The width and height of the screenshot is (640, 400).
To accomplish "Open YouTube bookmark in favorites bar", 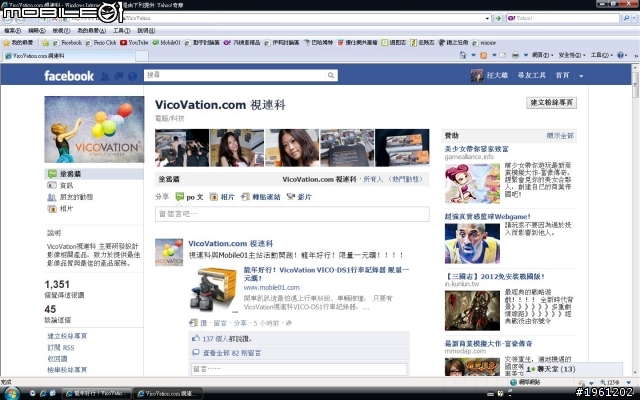I will click(x=134, y=42).
